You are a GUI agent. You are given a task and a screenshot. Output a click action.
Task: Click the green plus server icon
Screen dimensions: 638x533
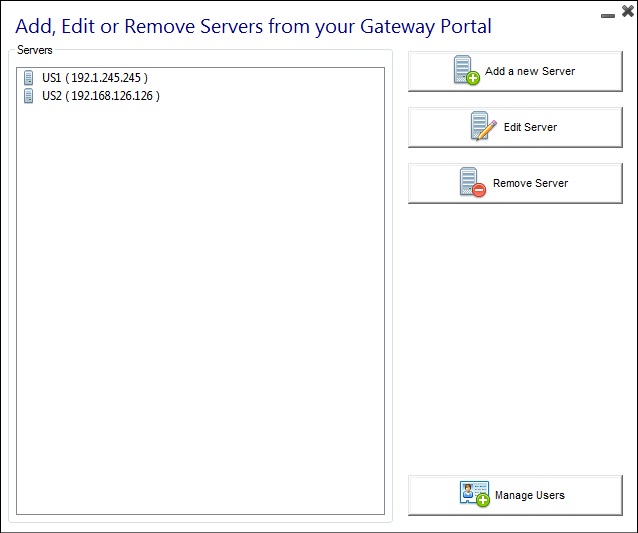pos(467,72)
